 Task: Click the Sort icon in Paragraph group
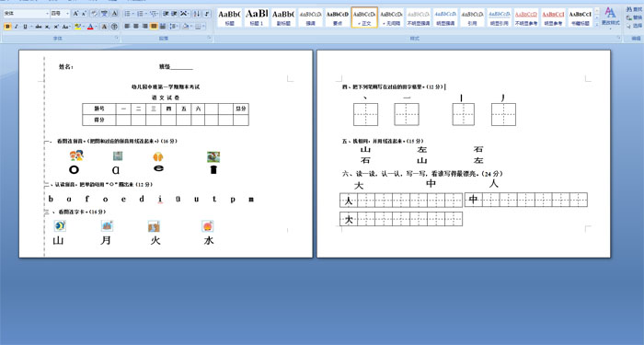[x=197, y=14]
